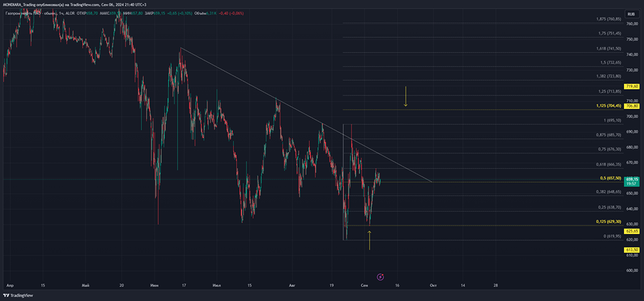644x301 pixels.
Task: Click the 730,00 price axis label
Action: click(x=632, y=70)
